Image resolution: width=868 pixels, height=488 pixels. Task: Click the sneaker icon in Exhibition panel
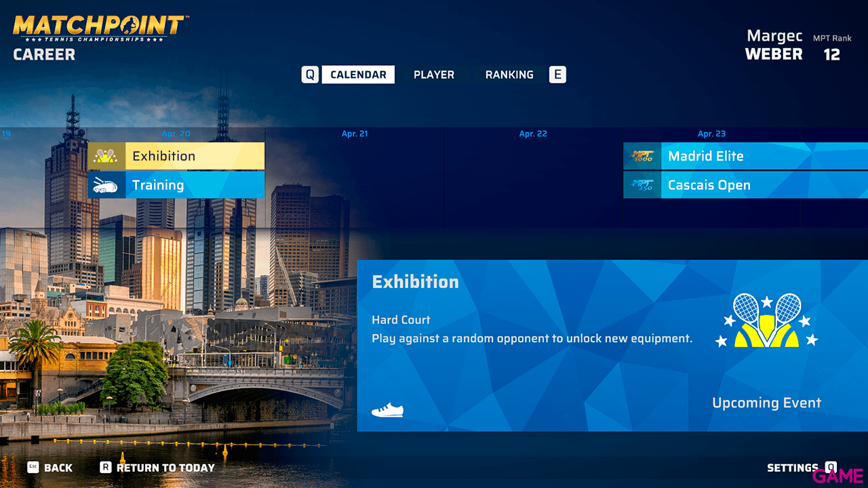coord(387,410)
